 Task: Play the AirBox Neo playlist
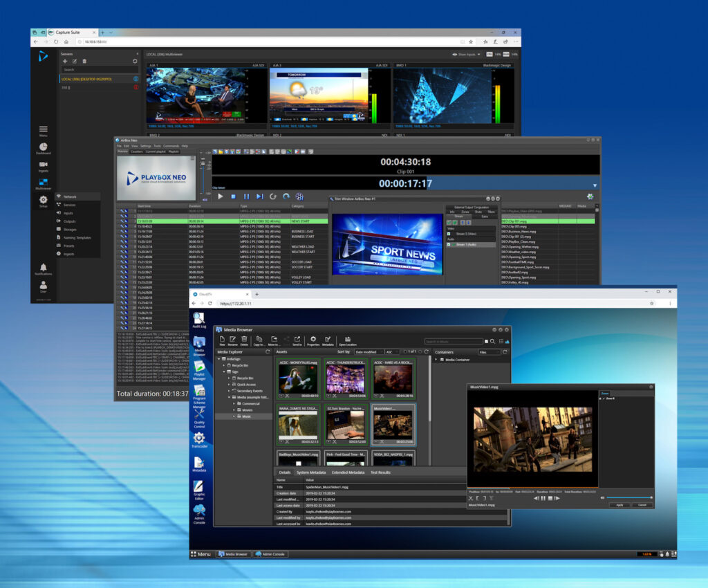coord(221,196)
